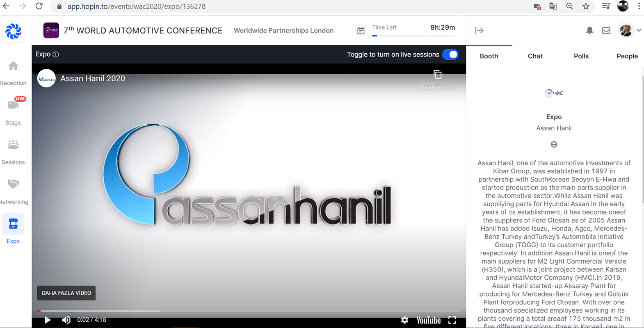Reload the page
Image resolution: width=644 pixels, height=328 pixels.
(x=39, y=6)
